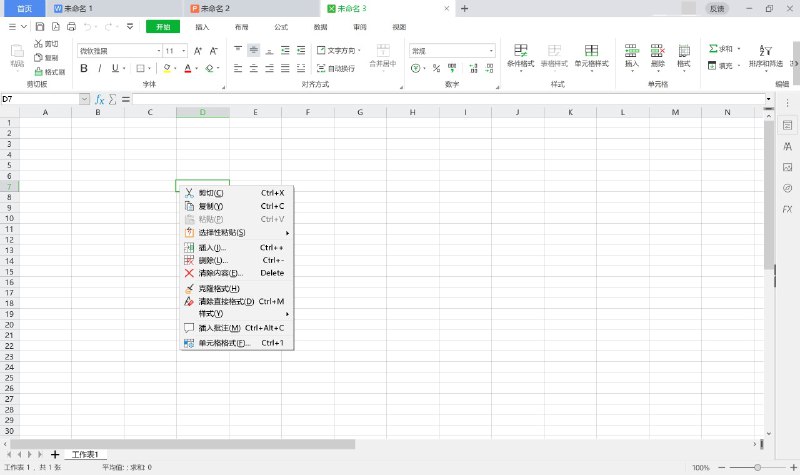Open Format Cells (单元格格式) from context menu

[237, 343]
